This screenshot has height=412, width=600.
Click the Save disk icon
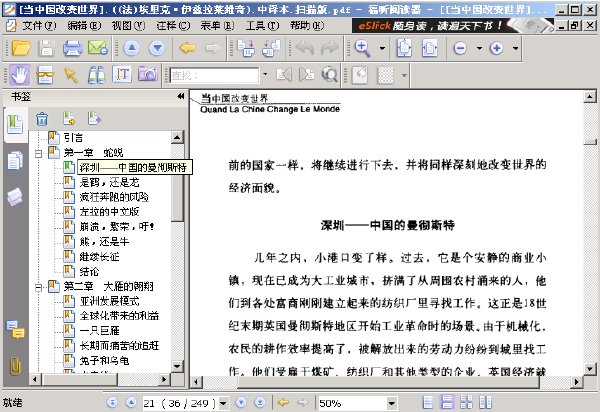(46, 49)
